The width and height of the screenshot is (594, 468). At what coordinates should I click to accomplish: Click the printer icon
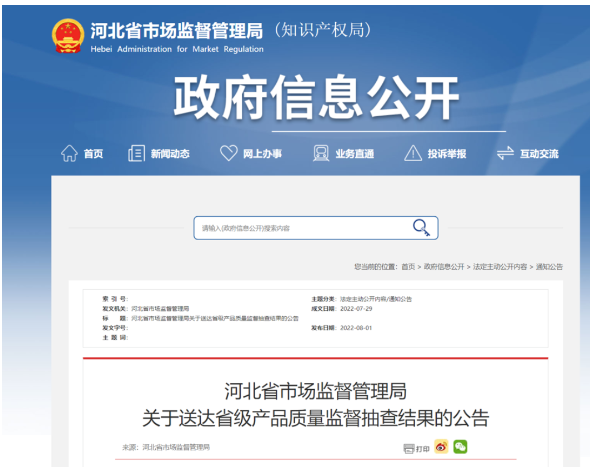pos(409,449)
